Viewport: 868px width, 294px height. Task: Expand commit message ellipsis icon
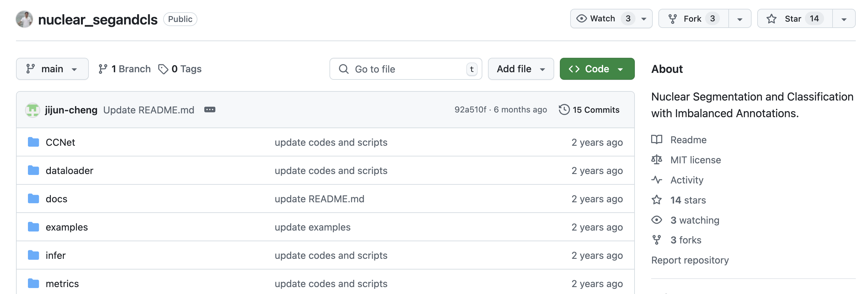[x=210, y=110]
